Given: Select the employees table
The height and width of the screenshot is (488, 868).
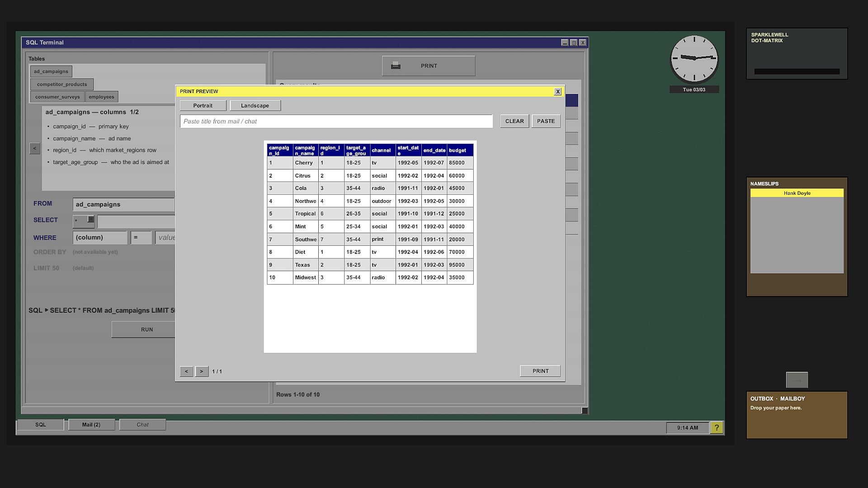Looking at the screenshot, I should coord(101,97).
